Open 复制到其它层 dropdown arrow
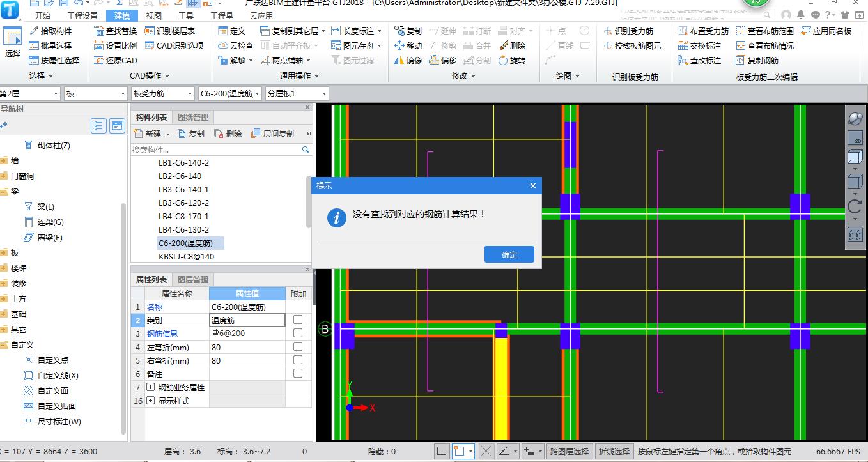The image size is (868, 462). pos(323,31)
